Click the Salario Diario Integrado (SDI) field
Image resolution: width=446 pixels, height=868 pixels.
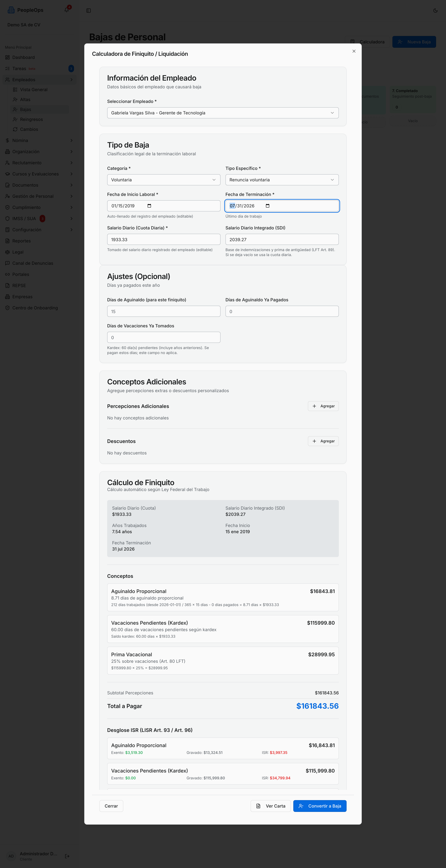tap(282, 240)
